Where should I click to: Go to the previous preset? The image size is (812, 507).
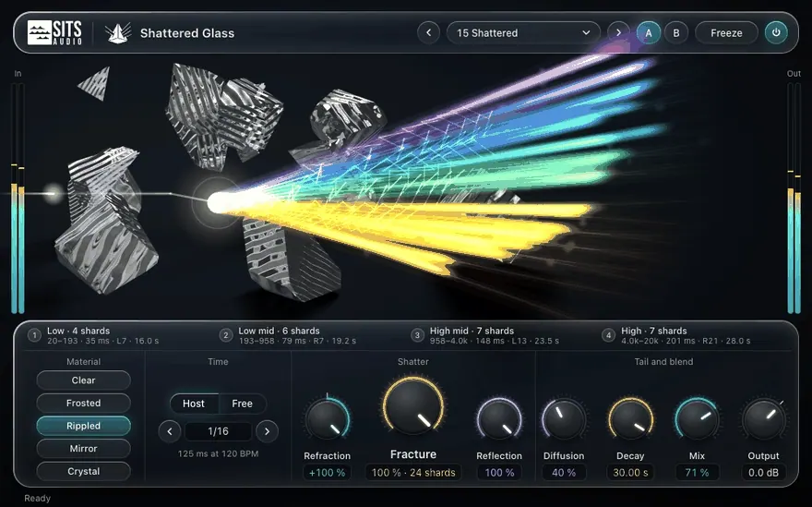click(x=428, y=32)
